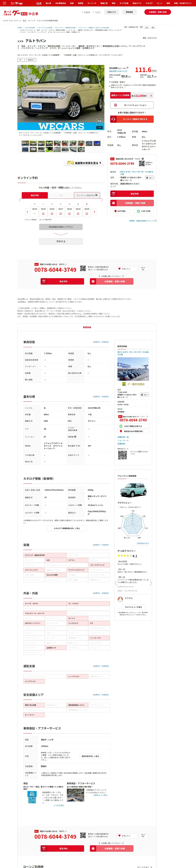Screen dimensions: 196x868
Task: Go to previous week in reservation calendar
Action: (x=27, y=212)
